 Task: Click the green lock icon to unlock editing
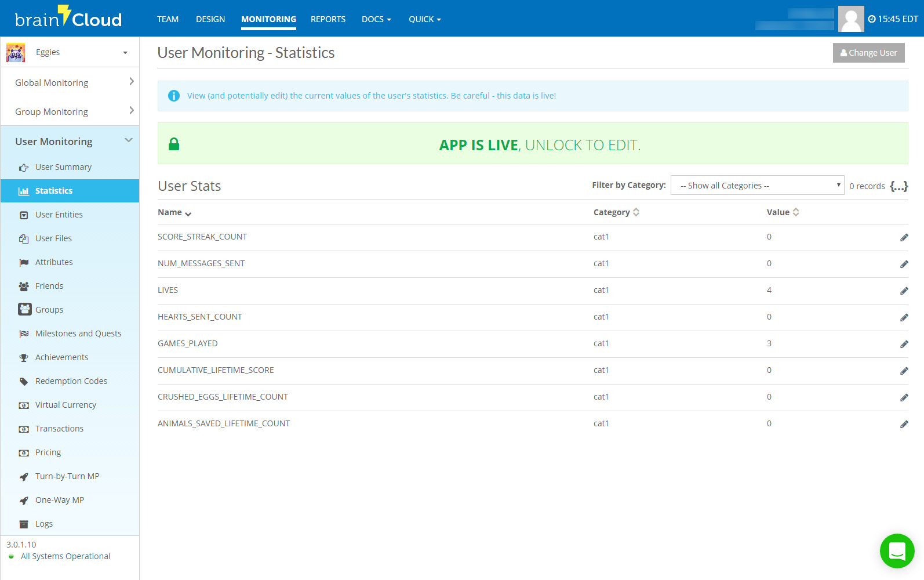tap(174, 144)
